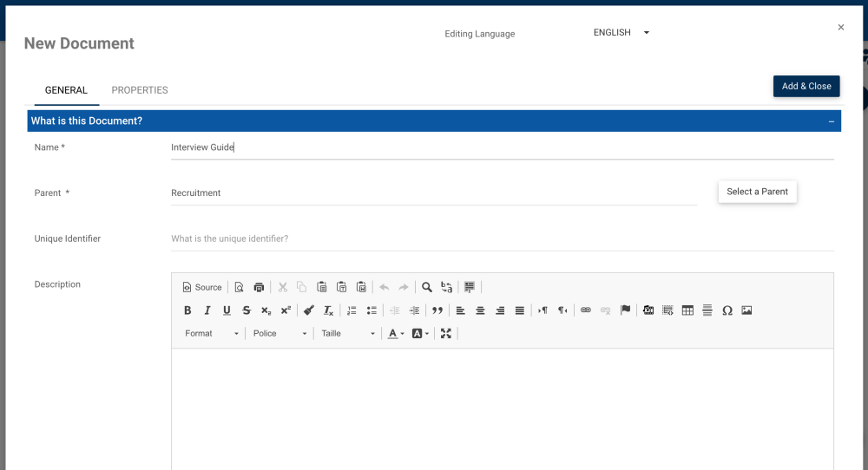Click the Cut scissors icon
The width and height of the screenshot is (868, 470).
click(x=282, y=287)
